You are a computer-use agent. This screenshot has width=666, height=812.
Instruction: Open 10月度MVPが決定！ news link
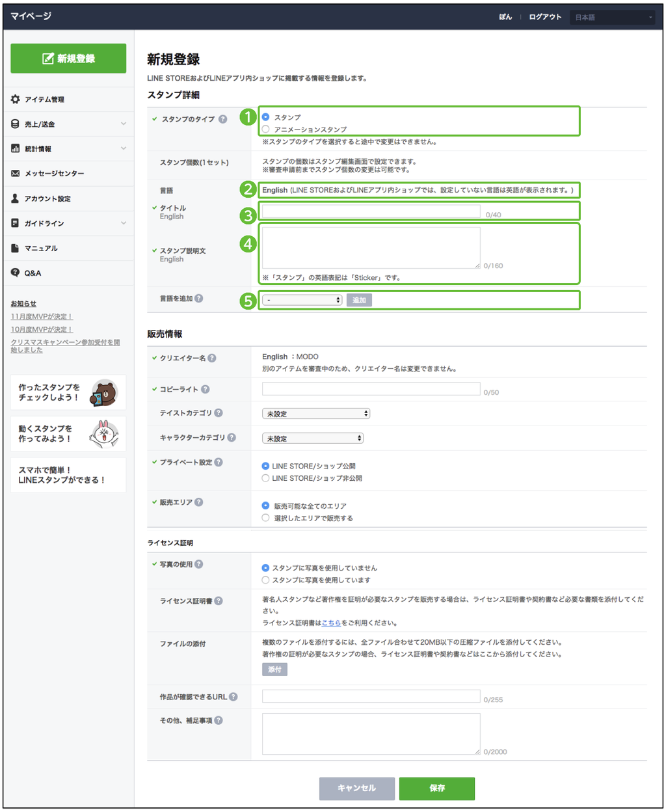click(x=42, y=329)
